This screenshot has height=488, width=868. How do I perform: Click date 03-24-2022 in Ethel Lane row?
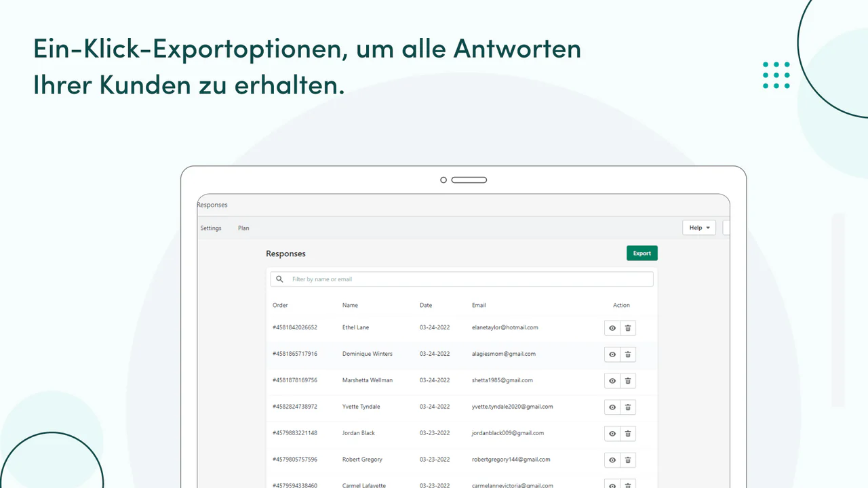click(435, 327)
